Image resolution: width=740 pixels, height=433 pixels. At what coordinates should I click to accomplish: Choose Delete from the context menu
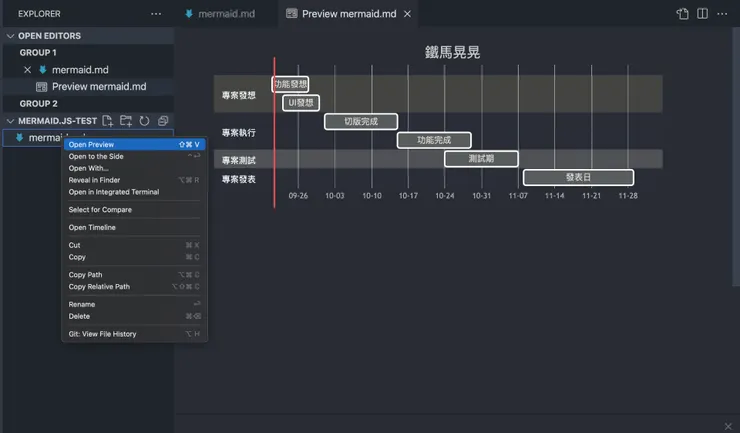(135, 316)
